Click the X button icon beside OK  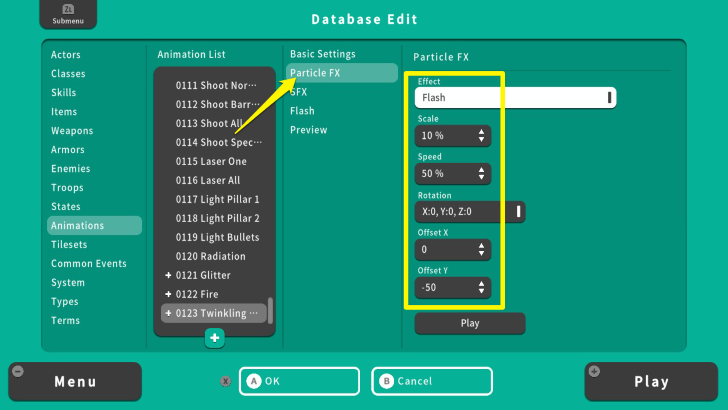(x=226, y=381)
